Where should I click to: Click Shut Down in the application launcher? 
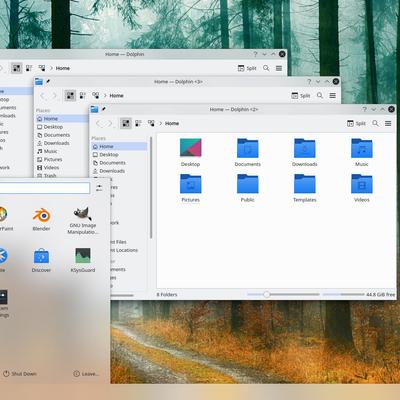pyautogui.click(x=20, y=374)
